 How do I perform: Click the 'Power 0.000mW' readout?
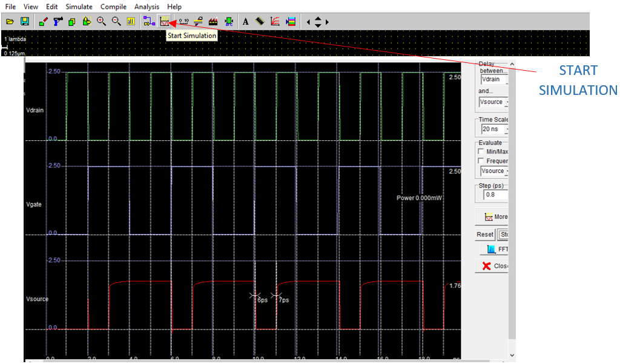(x=420, y=198)
